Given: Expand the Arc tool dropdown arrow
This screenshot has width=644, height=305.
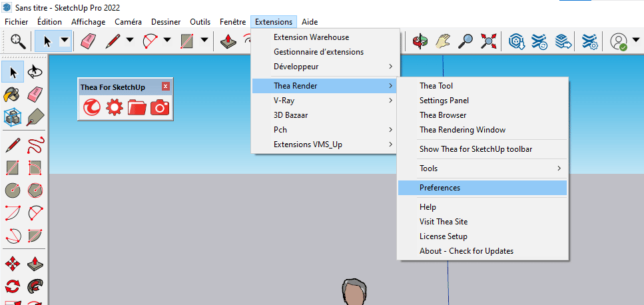Looking at the screenshot, I should (x=167, y=40).
